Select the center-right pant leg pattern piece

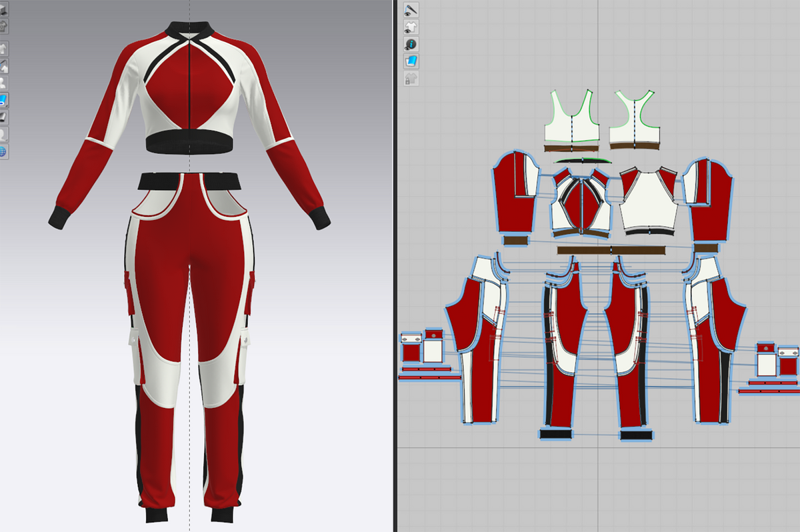click(x=627, y=343)
